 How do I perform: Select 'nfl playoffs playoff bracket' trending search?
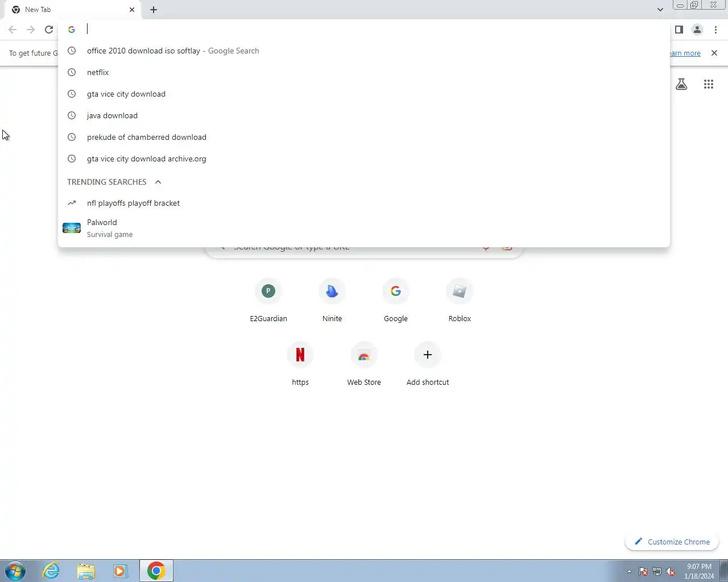pos(364,203)
